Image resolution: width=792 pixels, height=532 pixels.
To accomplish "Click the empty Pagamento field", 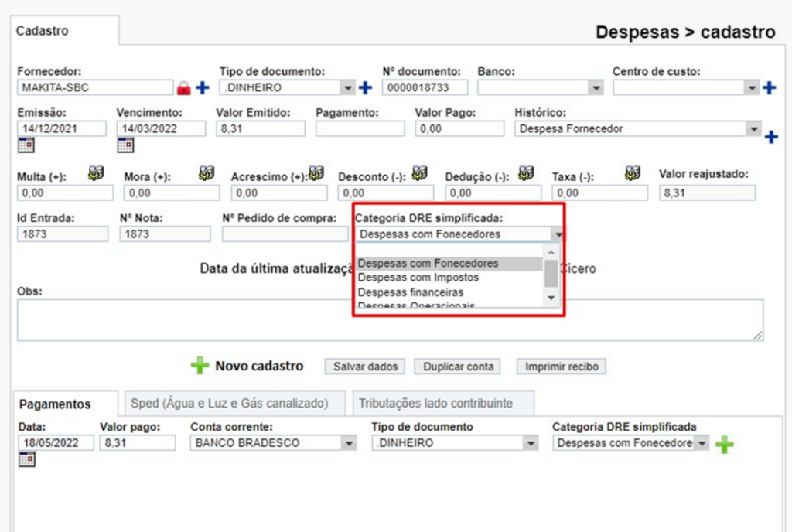I will [x=360, y=128].
